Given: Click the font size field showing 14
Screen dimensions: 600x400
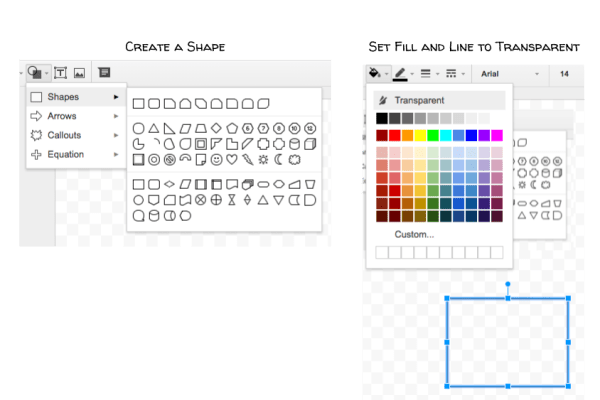Looking at the screenshot, I should (x=566, y=73).
